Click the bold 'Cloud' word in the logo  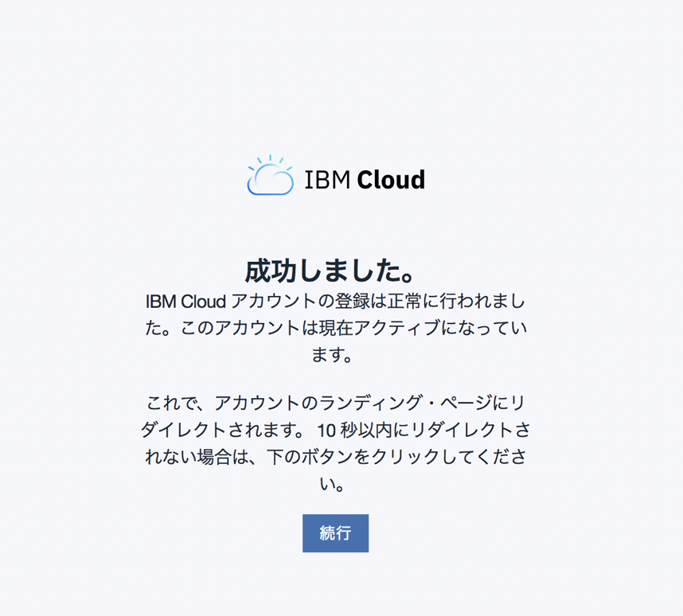391,180
